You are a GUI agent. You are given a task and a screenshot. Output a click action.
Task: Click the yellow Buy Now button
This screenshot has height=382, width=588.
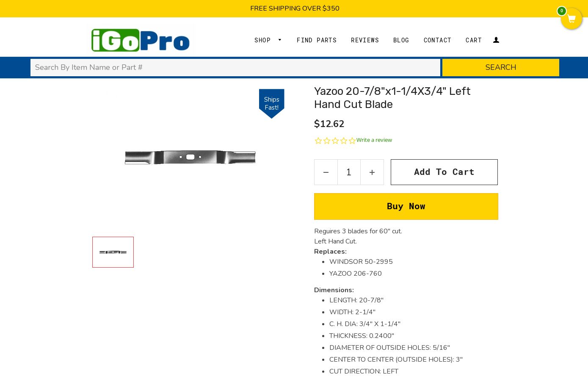click(406, 207)
